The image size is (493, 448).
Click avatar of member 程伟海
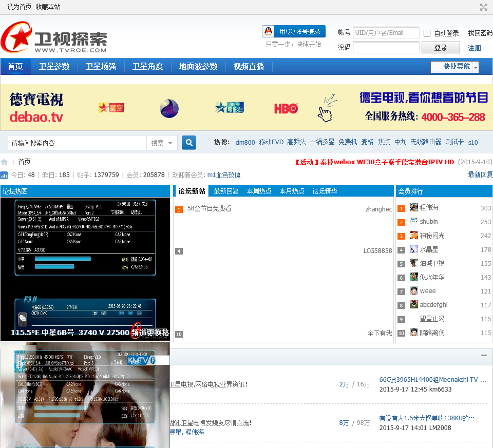[414, 207]
